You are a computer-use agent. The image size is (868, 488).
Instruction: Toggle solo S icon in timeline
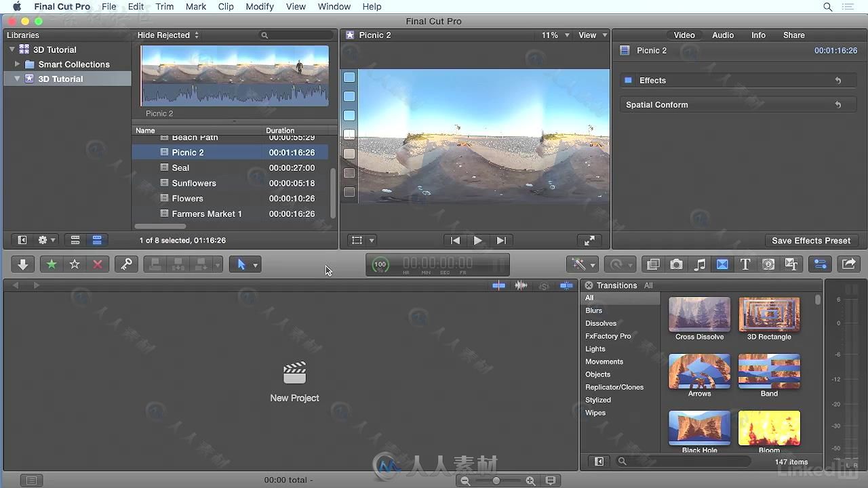[544, 286]
